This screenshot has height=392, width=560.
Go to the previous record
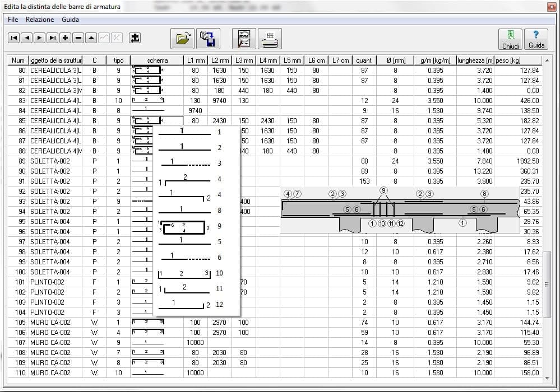[26, 38]
